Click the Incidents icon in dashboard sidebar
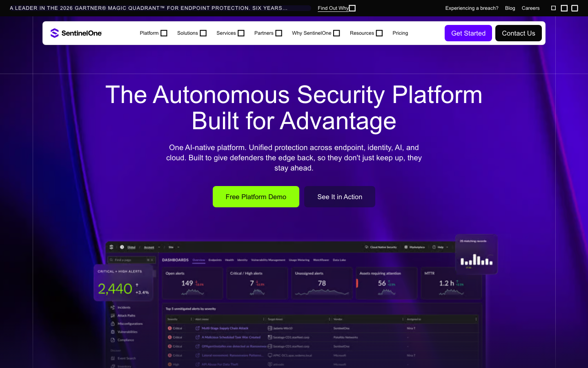Viewport: 588px width, 368px height. pyautogui.click(x=113, y=307)
